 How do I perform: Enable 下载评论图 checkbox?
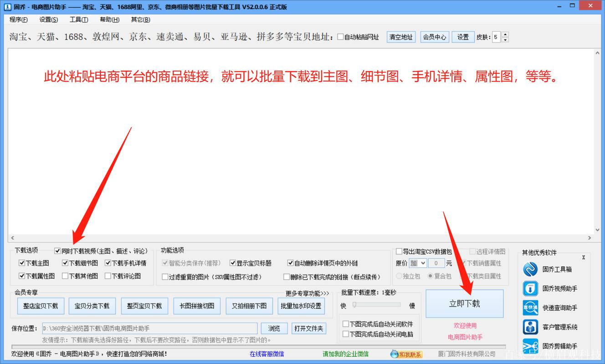pyautogui.click(x=108, y=276)
